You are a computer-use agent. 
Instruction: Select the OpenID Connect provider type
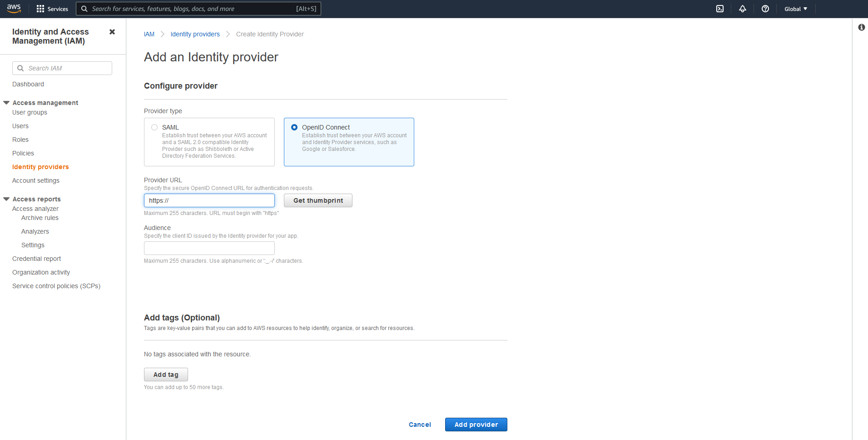349,142
